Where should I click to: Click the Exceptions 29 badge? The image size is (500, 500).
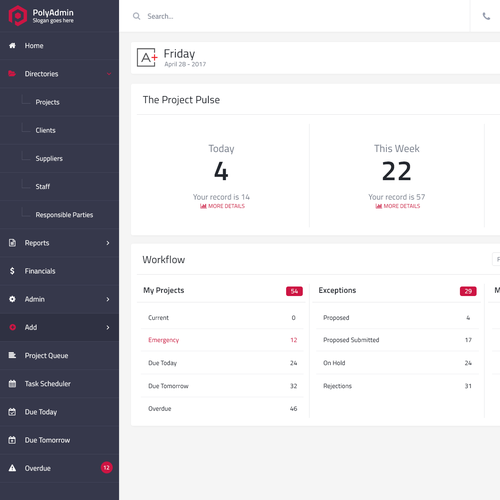[x=468, y=291]
